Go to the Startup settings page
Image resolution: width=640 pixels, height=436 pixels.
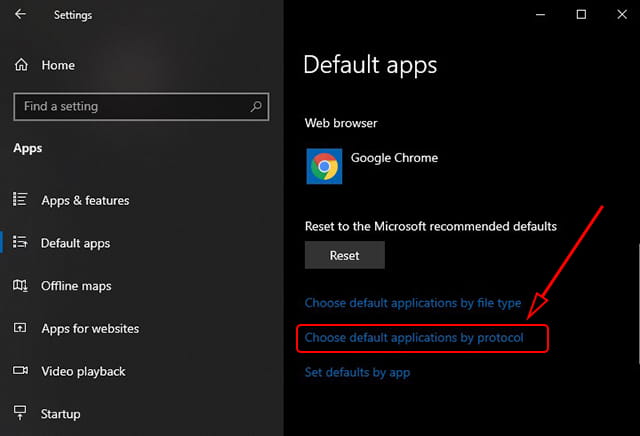click(x=60, y=414)
